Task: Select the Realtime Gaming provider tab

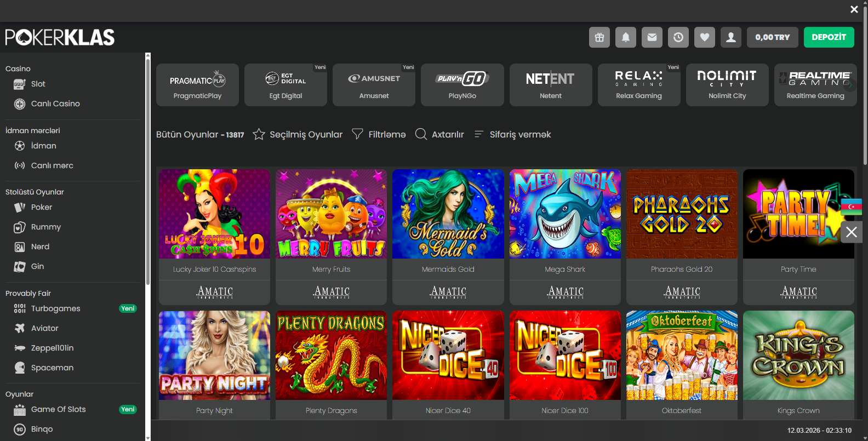Action: click(x=815, y=85)
